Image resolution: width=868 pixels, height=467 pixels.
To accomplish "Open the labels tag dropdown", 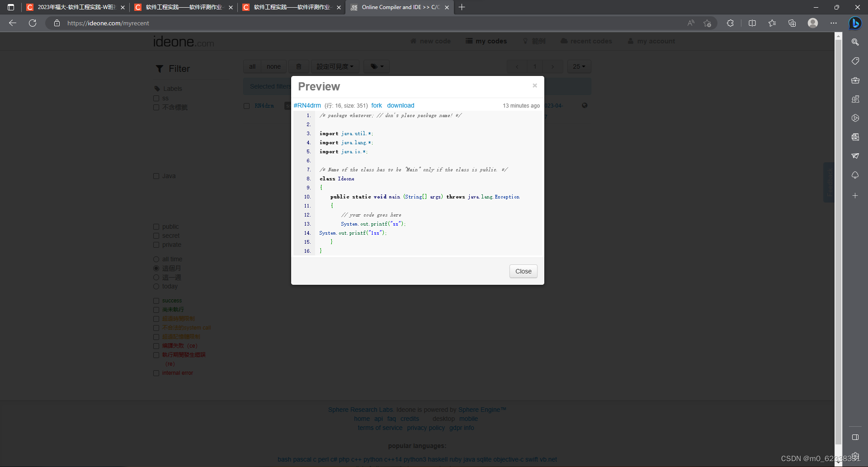I will click(x=377, y=66).
